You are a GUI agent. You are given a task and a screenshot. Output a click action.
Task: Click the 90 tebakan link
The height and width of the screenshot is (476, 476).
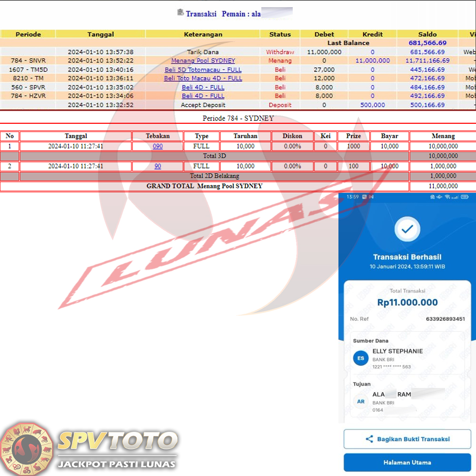tap(158, 166)
